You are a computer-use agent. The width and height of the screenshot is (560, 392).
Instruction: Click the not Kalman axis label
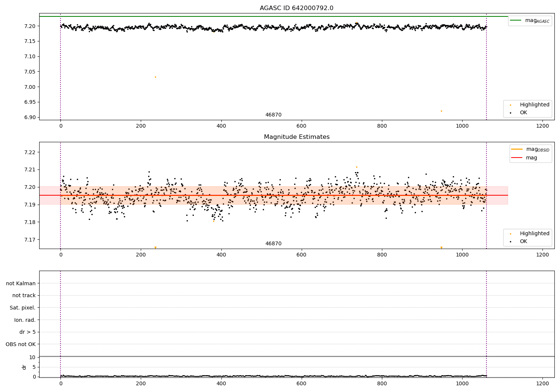click(21, 283)
